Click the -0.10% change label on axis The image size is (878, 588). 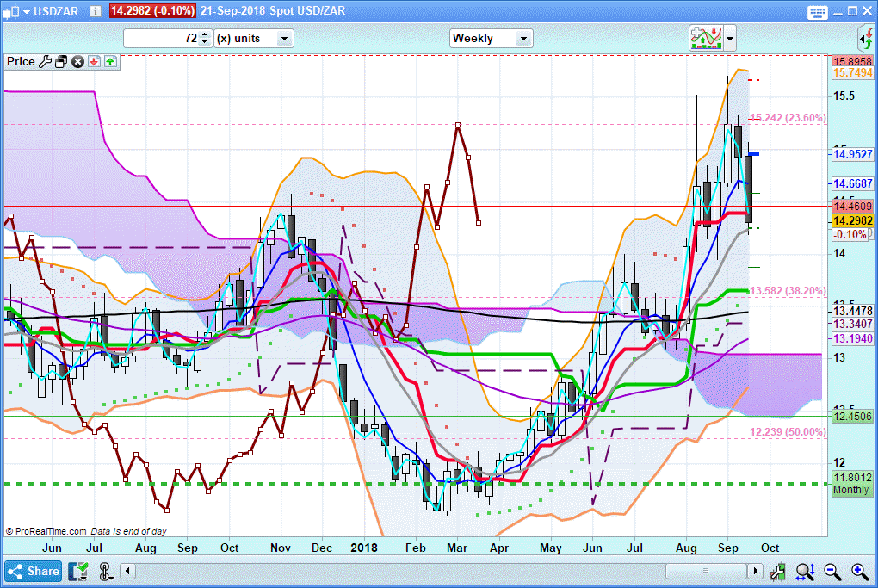850,235
